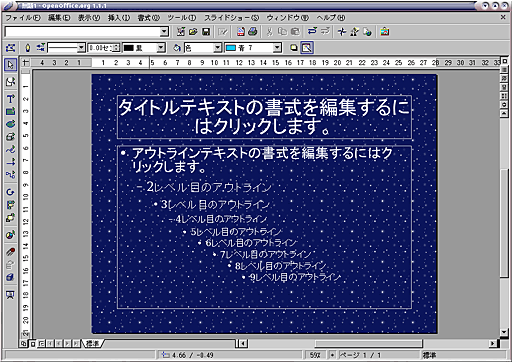Open the ウィンドウ menu

pyautogui.click(x=288, y=18)
